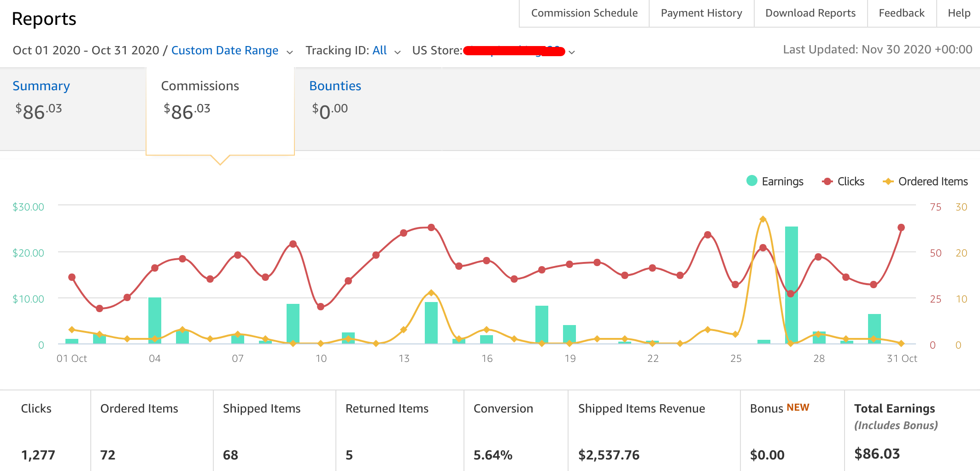Image resolution: width=980 pixels, height=471 pixels.
Task: Click the tallest earnings bar near Oct 27
Action: 791,285
